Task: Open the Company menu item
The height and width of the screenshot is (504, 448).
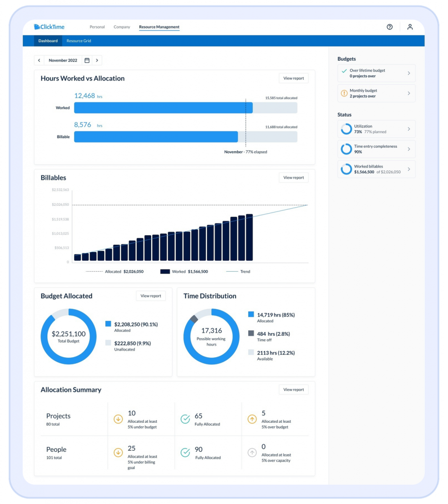Action: pyautogui.click(x=122, y=27)
